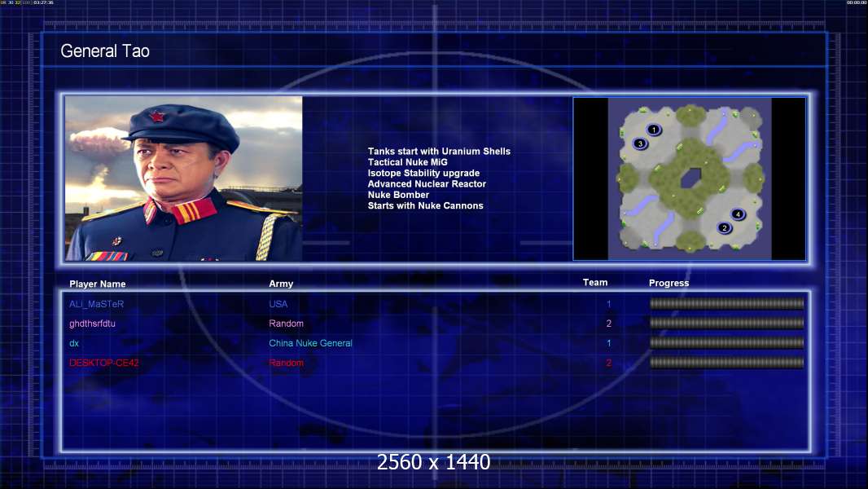868x489 pixels.
Task: Click 'Tanks start with Uranium Shells' line
Action: [439, 152]
